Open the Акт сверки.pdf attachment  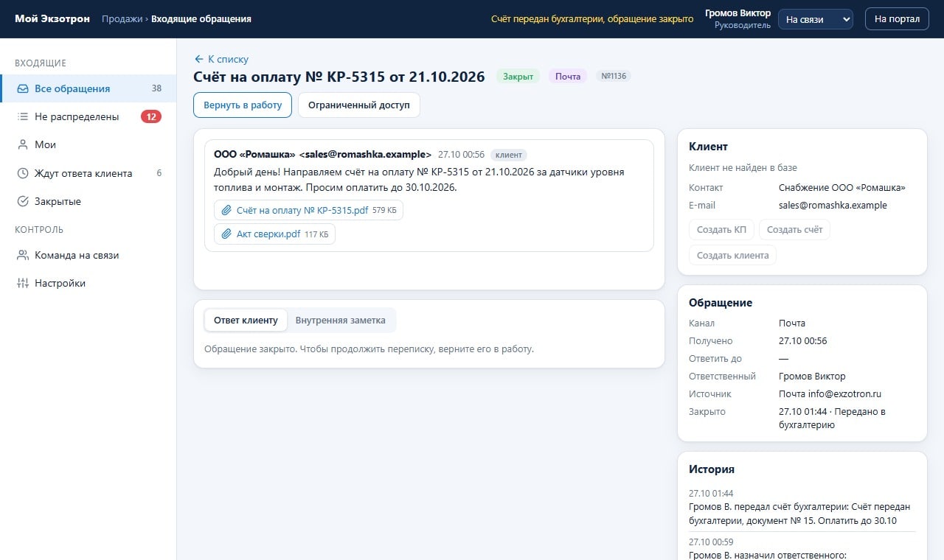pos(274,234)
